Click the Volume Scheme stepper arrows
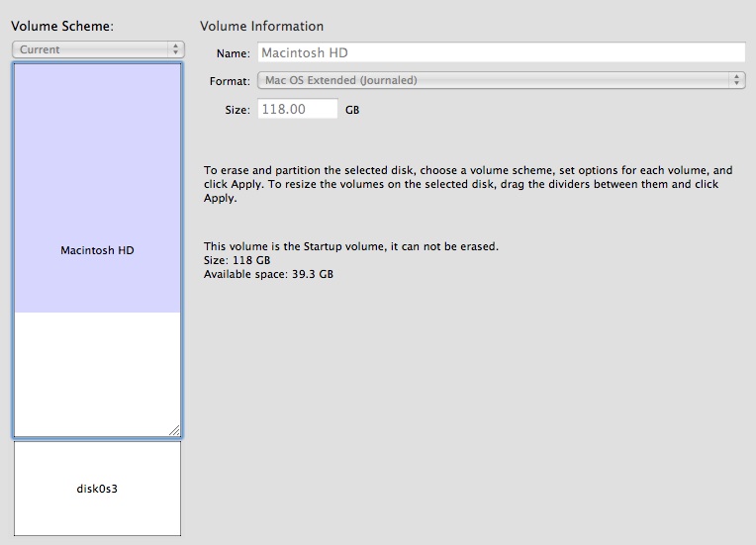The image size is (756, 545). tap(175, 49)
